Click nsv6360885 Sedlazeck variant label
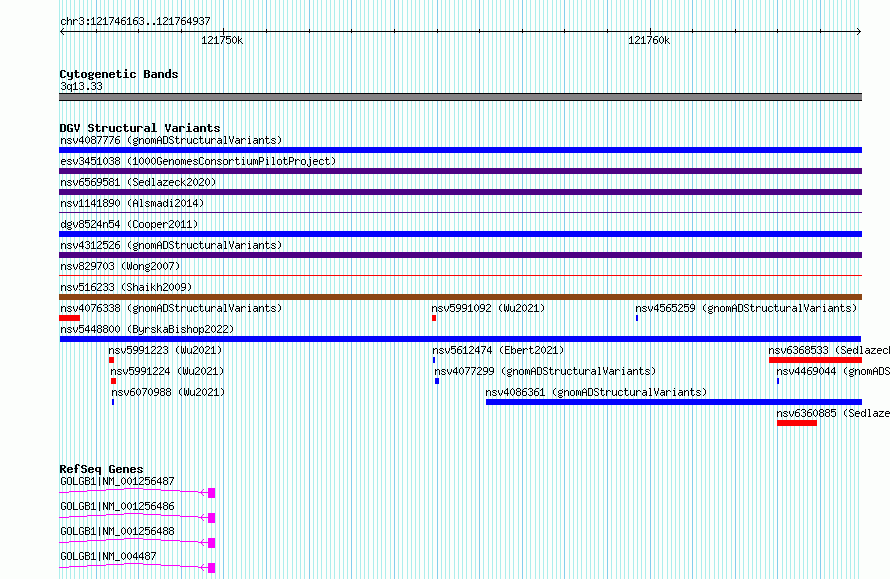The image size is (890, 579). pyautogui.click(x=833, y=413)
